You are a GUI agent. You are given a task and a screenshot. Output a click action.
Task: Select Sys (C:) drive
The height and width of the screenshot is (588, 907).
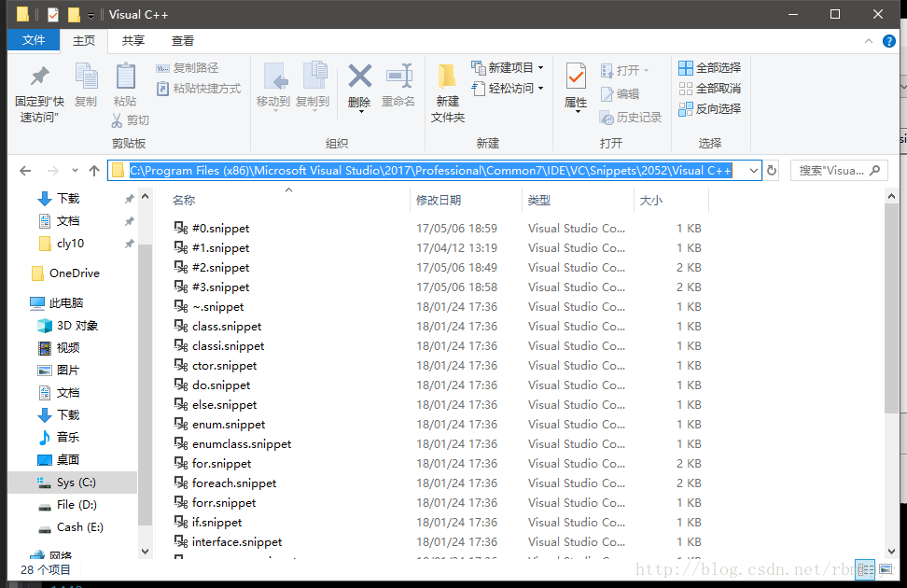pos(72,483)
